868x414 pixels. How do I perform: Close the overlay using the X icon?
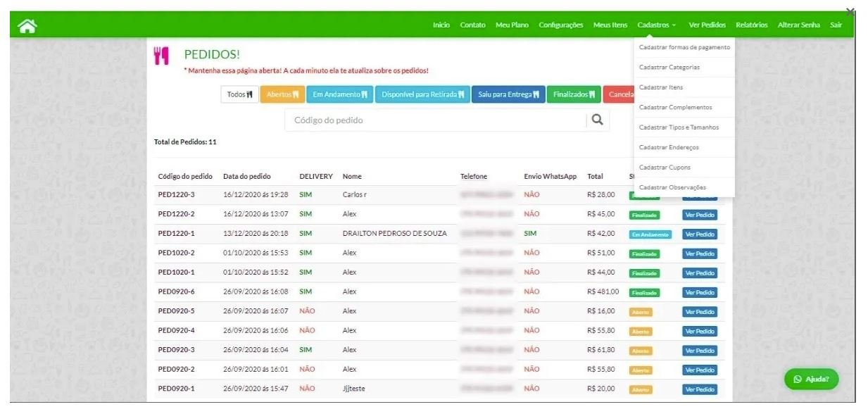pyautogui.click(x=850, y=11)
